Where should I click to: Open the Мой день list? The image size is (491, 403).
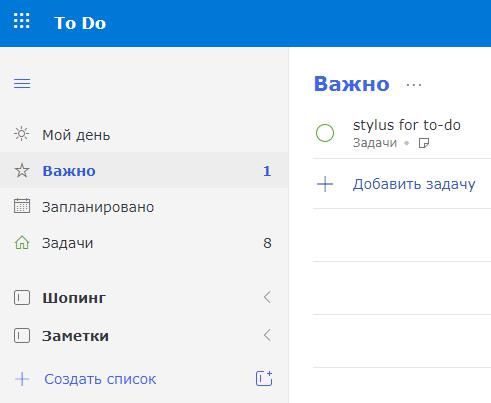(x=144, y=135)
